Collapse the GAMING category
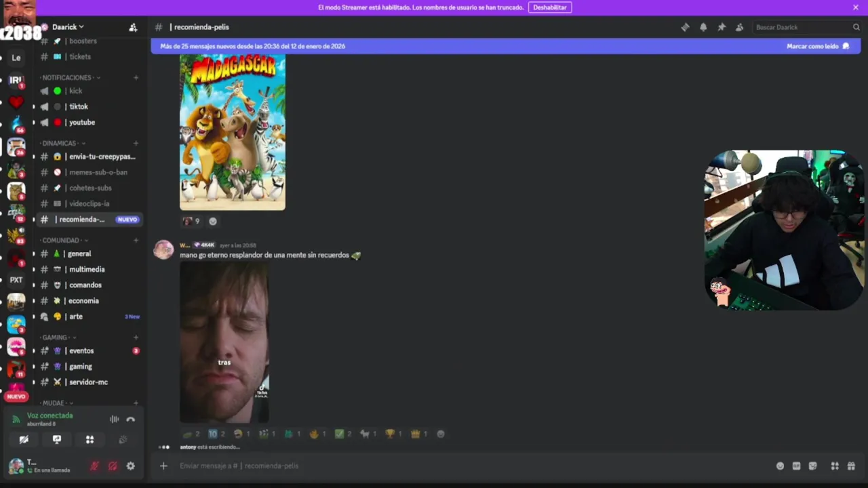Viewport: 868px width, 488px height. point(58,338)
